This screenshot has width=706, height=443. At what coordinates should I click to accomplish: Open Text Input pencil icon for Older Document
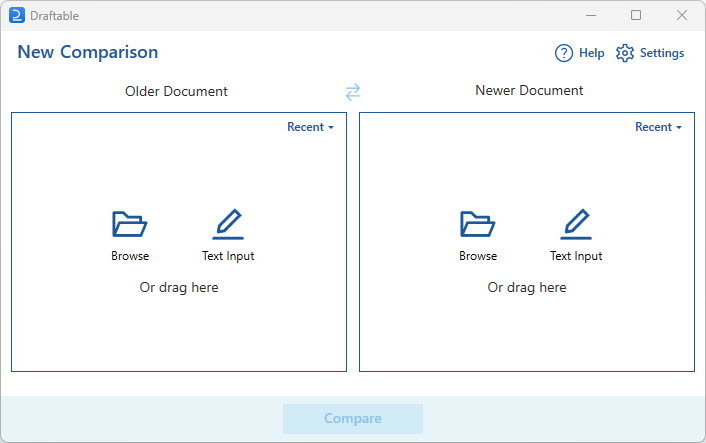[228, 224]
